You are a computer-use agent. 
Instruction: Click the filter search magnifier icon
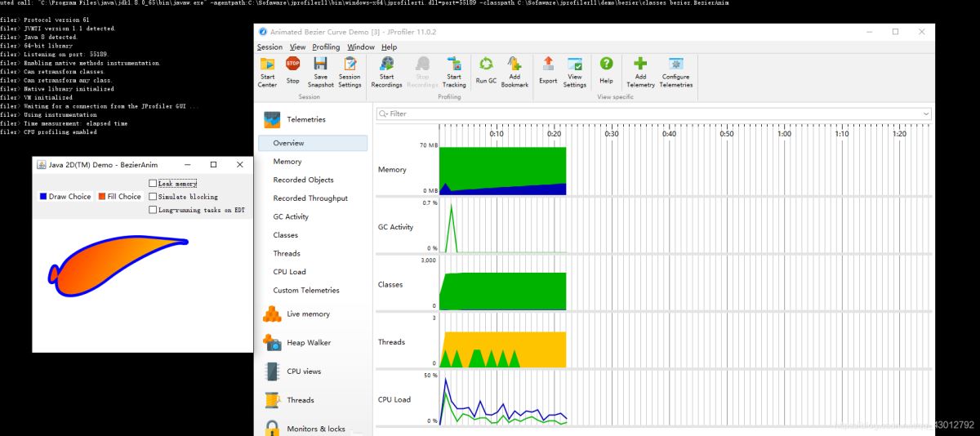coord(383,113)
